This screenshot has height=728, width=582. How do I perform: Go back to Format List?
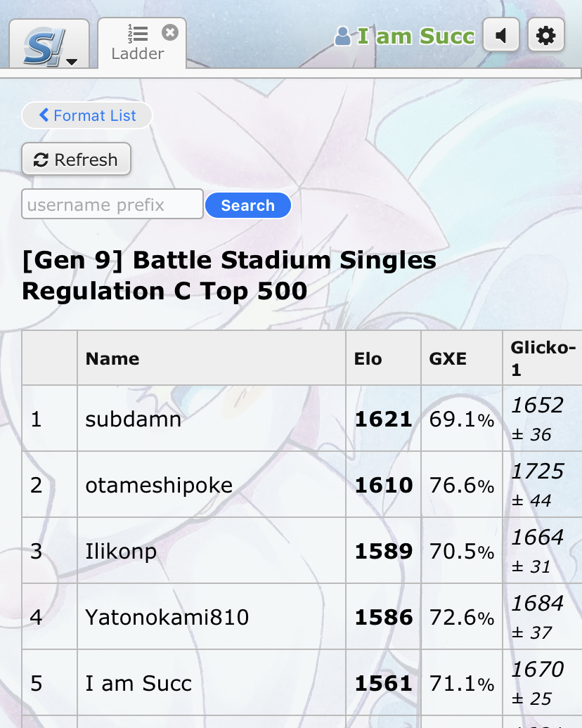click(87, 115)
